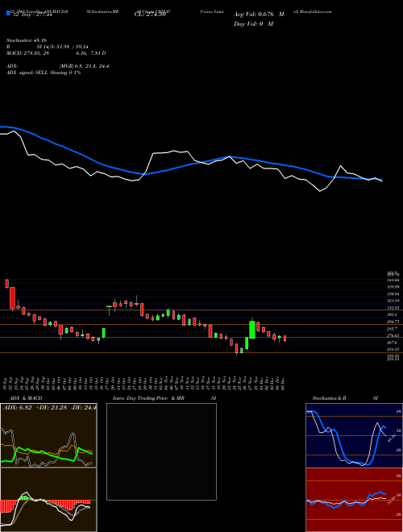Image resolution: width=403 pixels, height=532 pixels.
Task: Click the last red candle on the right
Action: [285, 339]
